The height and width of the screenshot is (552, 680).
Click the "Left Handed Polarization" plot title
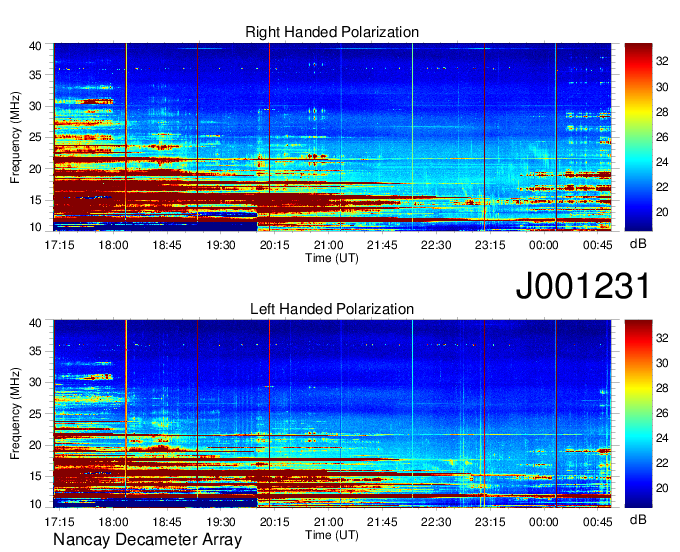[x=332, y=309]
